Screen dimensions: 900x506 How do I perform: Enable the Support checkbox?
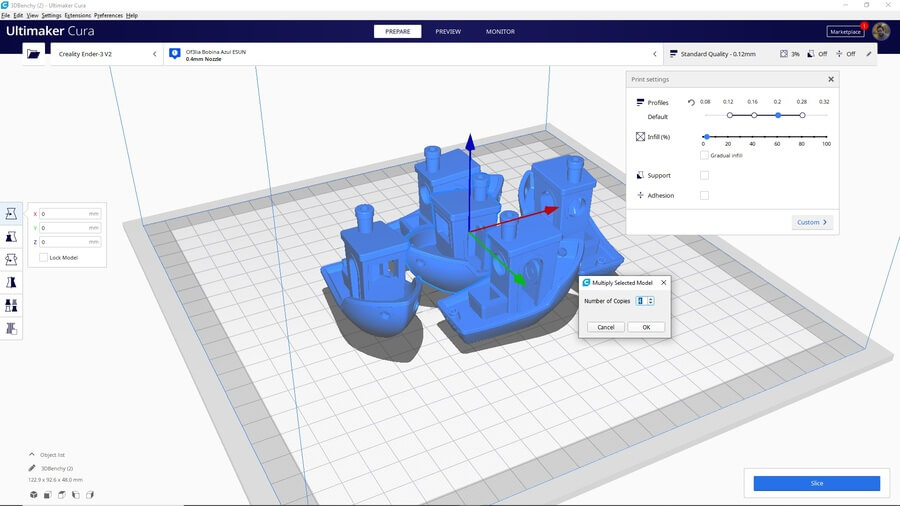[x=704, y=176]
